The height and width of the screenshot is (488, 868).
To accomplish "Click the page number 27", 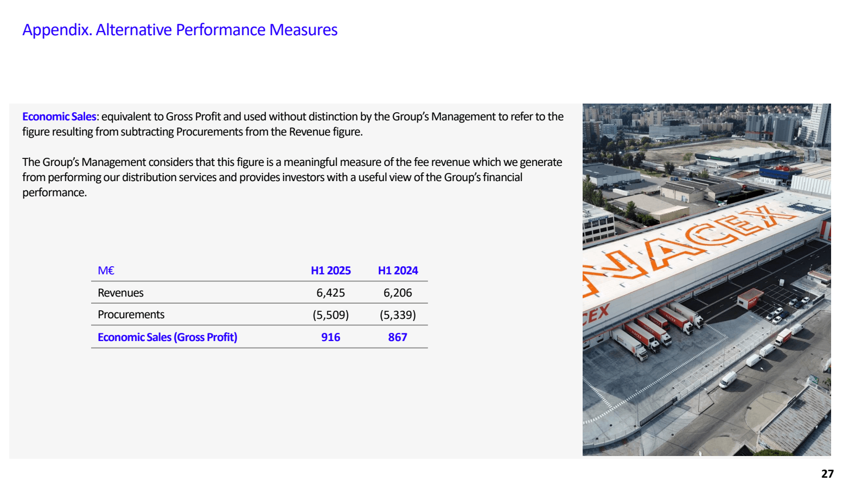I will (827, 474).
